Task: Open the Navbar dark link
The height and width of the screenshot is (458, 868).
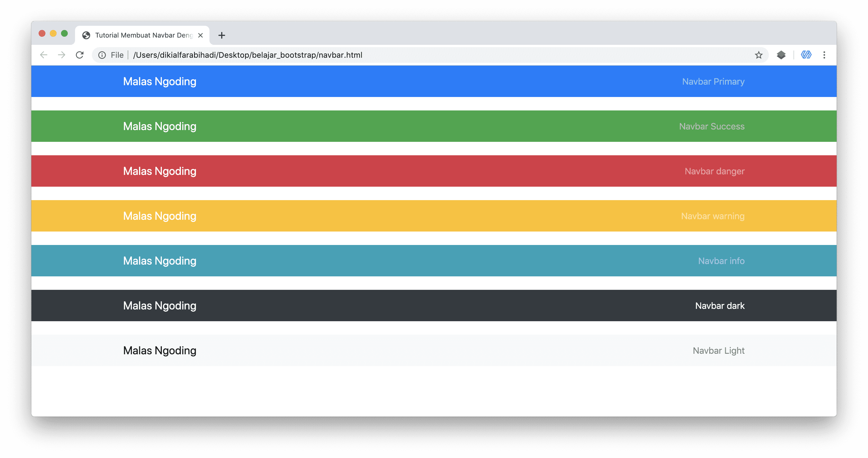Action: 720,306
